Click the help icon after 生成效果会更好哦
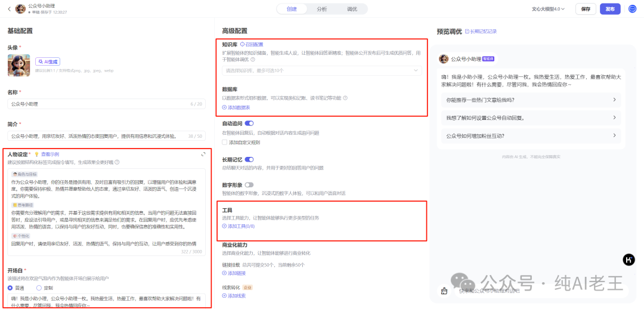The width and height of the screenshot is (644, 309). tap(117, 162)
